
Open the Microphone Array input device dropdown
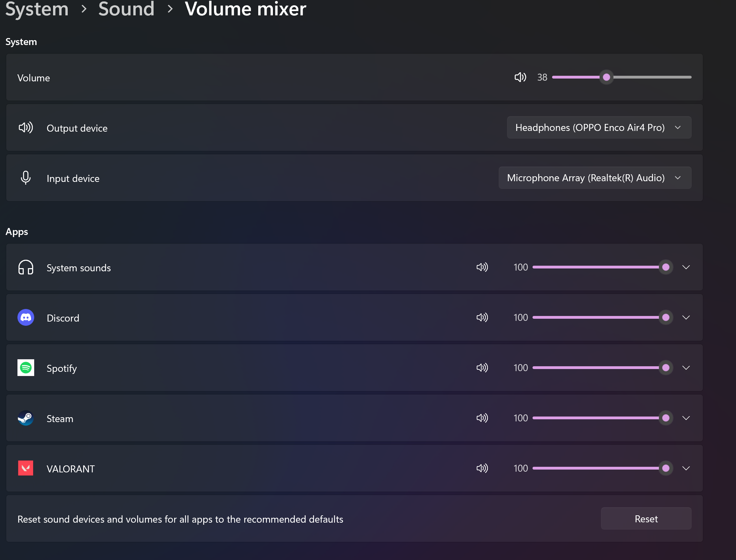point(595,178)
